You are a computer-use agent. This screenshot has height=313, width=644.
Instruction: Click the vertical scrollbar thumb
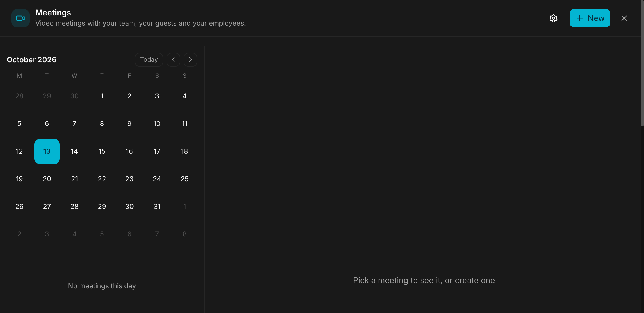pos(642,63)
